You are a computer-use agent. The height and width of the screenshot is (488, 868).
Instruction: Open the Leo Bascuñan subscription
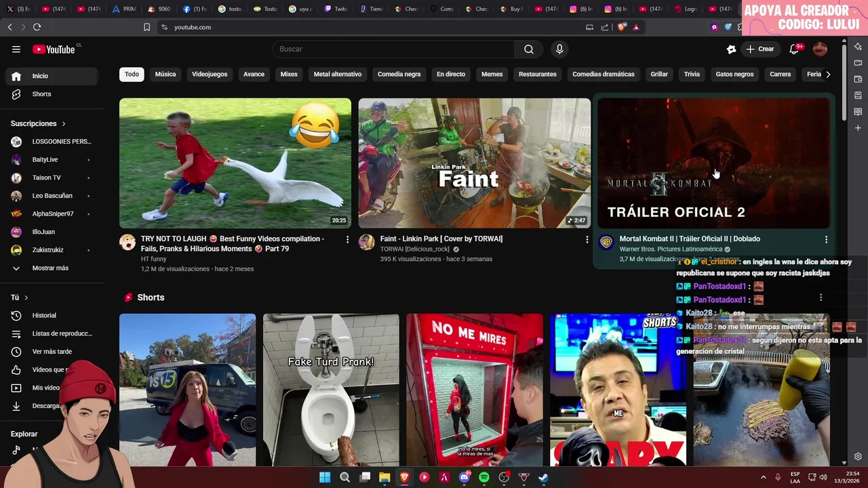click(51, 196)
